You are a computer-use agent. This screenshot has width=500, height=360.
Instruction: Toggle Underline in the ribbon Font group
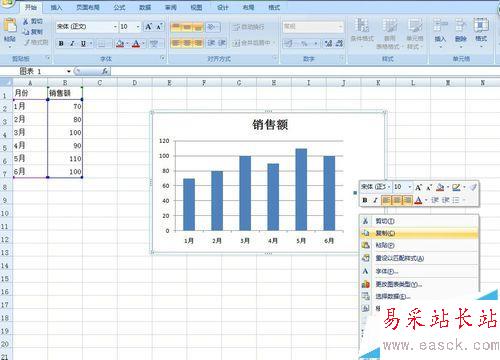pyautogui.click(x=83, y=44)
